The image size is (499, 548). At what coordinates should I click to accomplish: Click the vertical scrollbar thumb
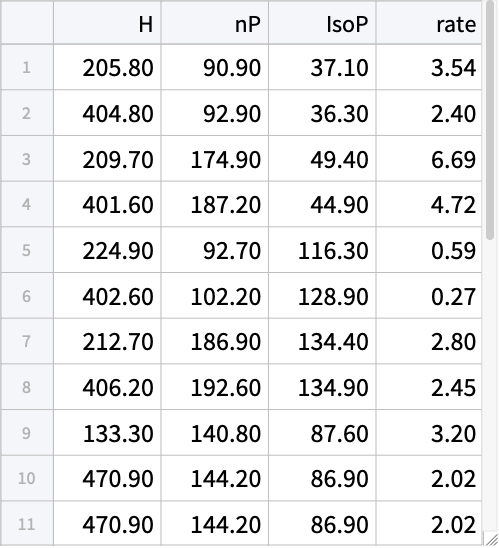[x=490, y=121]
